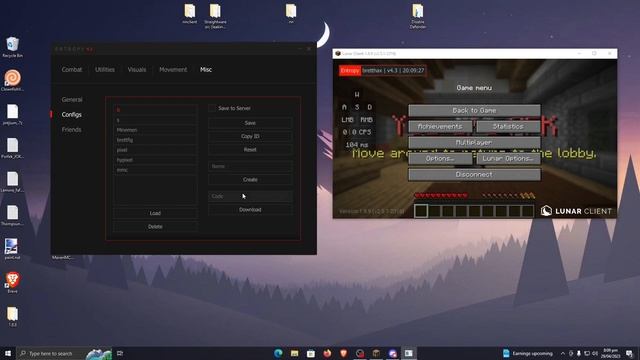This screenshot has width=640, height=360.
Task: Open the Friends sidebar section
Action: [71, 130]
